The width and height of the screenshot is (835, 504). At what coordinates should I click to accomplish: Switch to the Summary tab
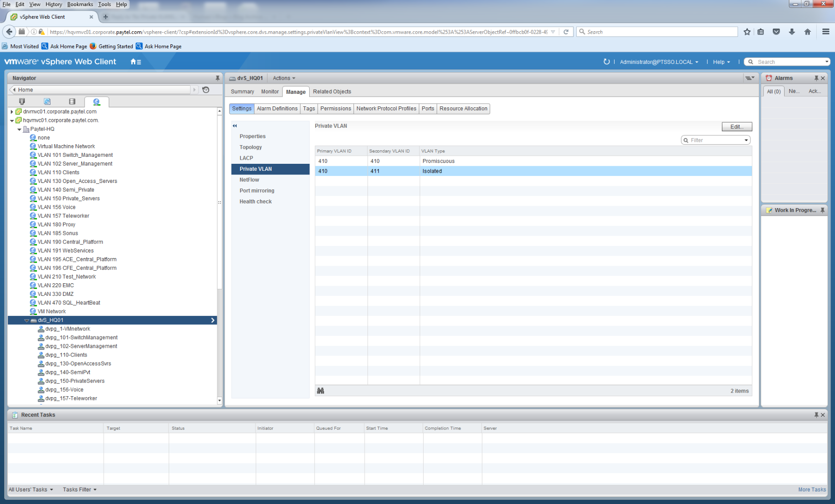(242, 91)
